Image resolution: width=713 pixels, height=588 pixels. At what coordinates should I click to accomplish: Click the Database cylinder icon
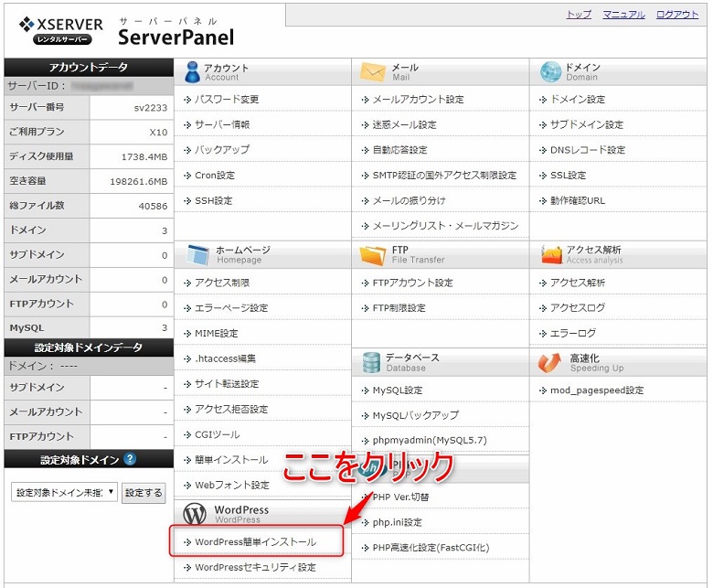[x=371, y=362]
